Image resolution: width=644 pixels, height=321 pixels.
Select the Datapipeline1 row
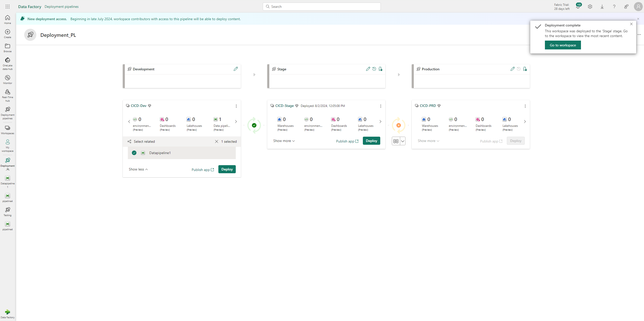click(182, 153)
